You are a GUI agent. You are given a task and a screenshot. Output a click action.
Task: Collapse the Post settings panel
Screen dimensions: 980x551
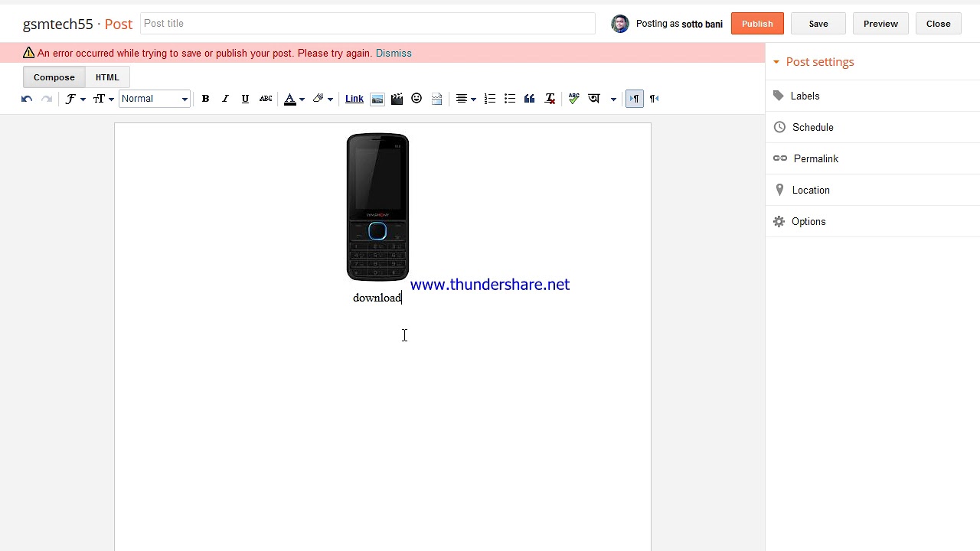pos(813,62)
